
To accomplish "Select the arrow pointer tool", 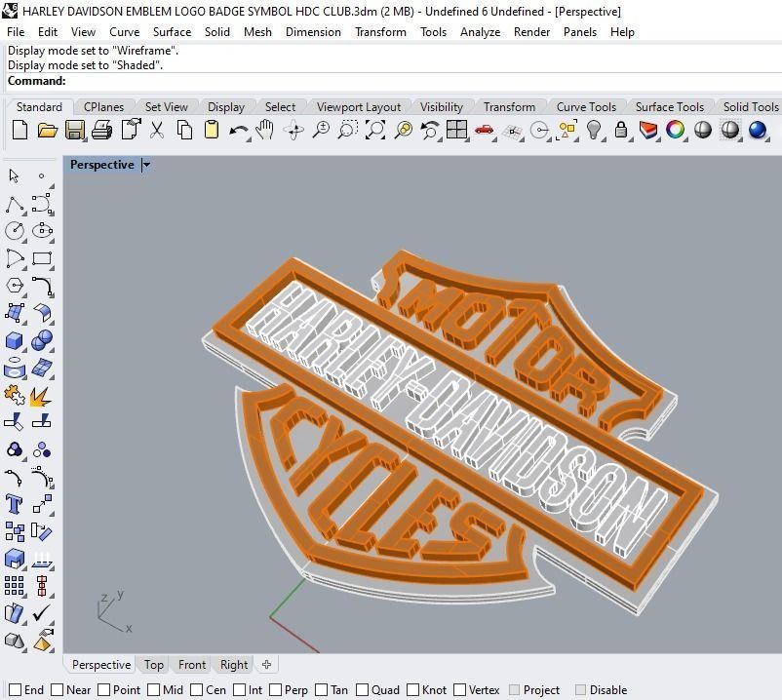I will pyautogui.click(x=14, y=175).
